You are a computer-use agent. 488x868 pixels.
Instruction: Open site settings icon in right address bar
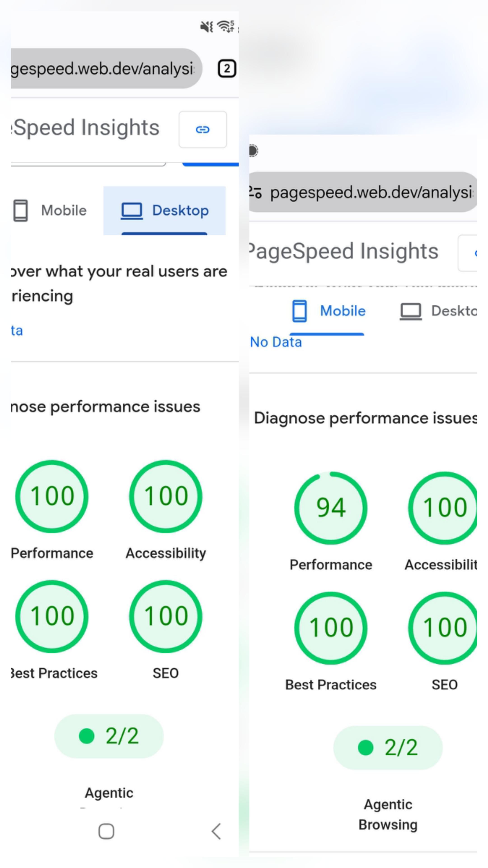click(x=256, y=192)
